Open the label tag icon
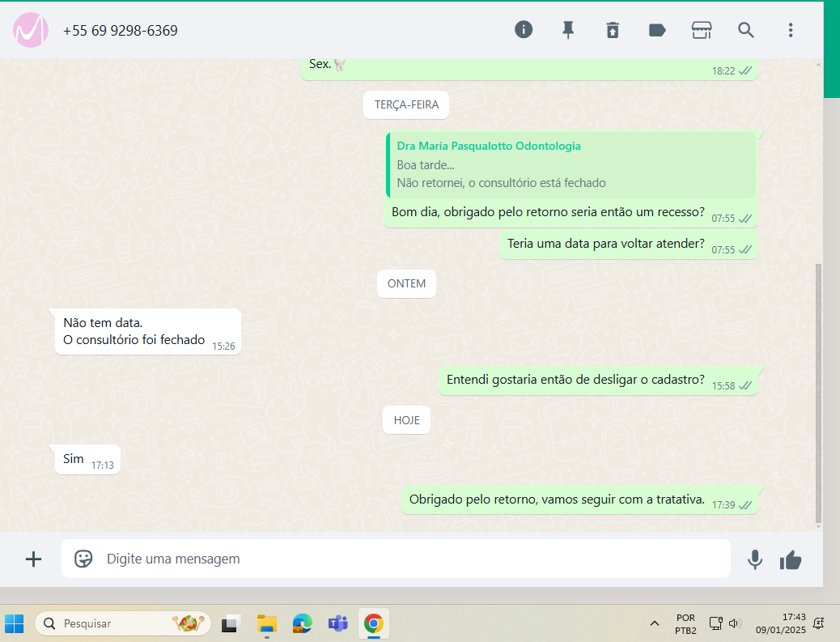This screenshot has height=642, width=840. (x=657, y=30)
